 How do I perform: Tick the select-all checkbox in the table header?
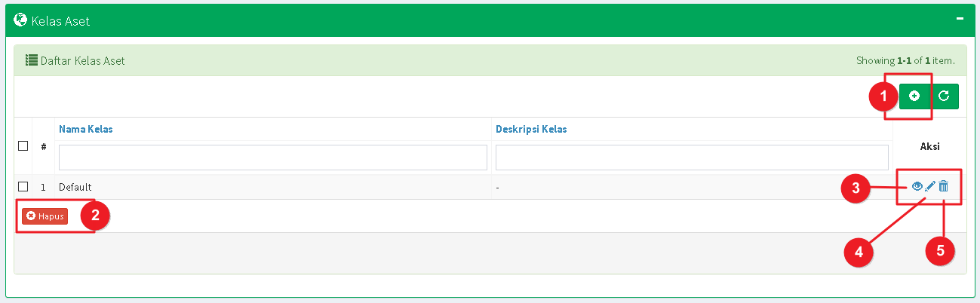(x=23, y=145)
